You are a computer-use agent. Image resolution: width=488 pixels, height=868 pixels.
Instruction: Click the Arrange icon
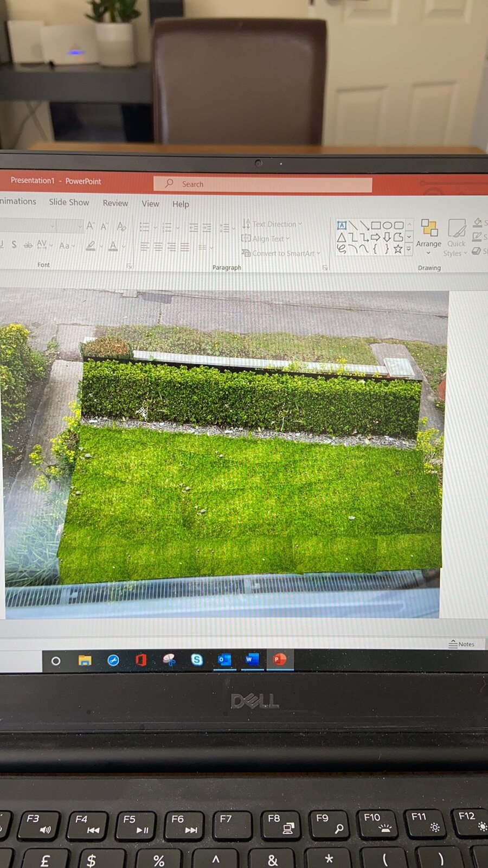click(x=429, y=234)
